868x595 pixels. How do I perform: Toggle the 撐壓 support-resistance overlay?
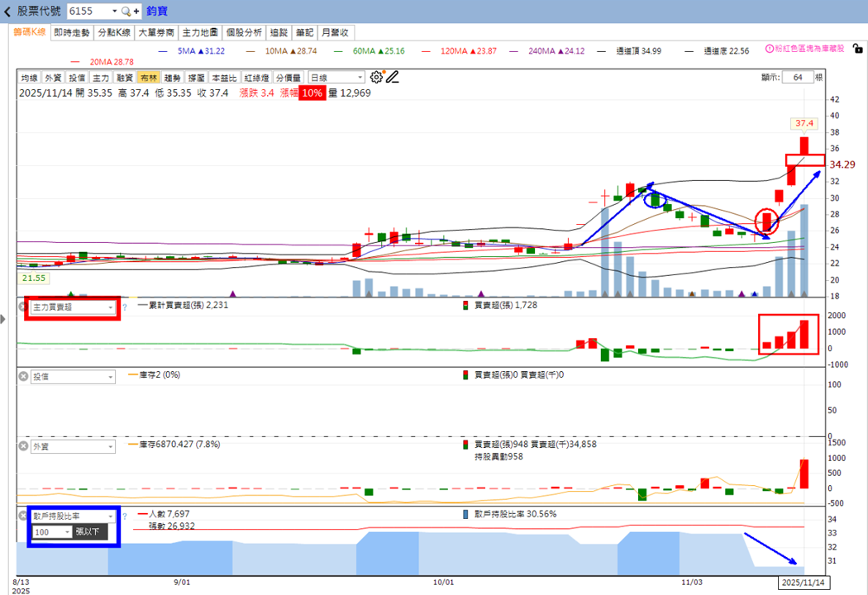(x=196, y=78)
